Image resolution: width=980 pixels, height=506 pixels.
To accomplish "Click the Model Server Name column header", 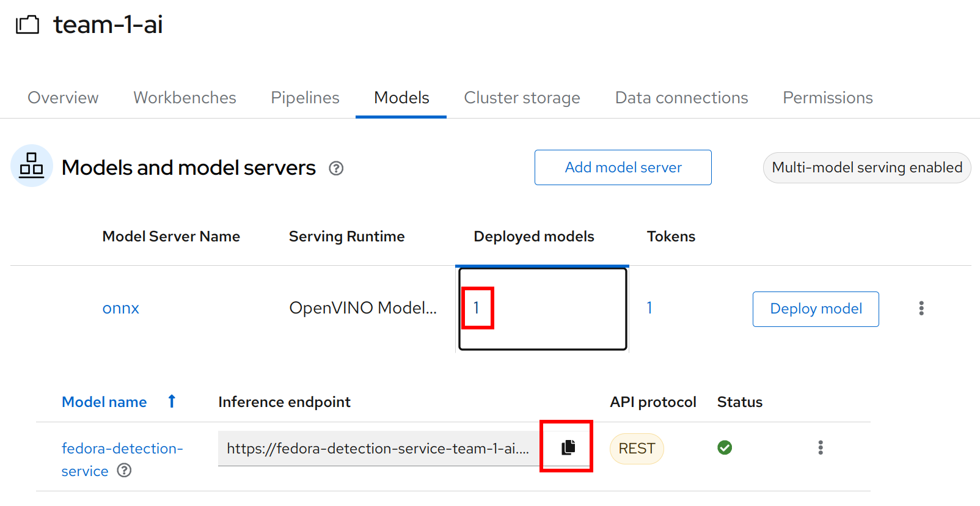I will point(171,237).
